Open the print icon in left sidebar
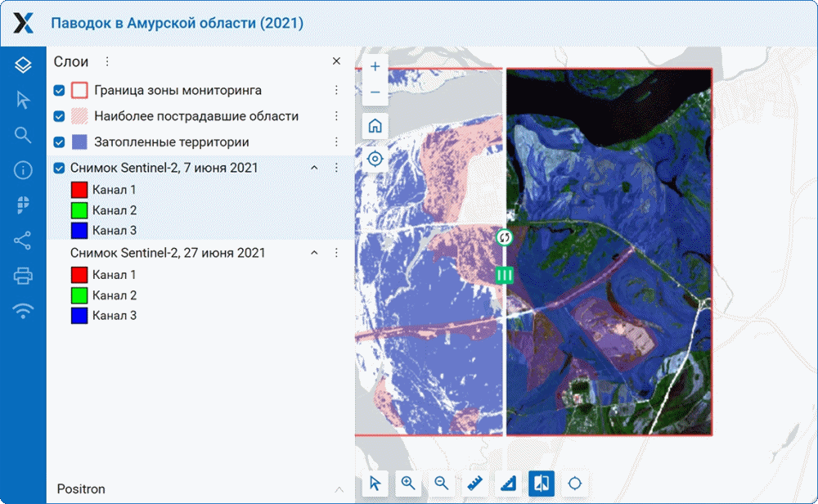 tap(23, 276)
